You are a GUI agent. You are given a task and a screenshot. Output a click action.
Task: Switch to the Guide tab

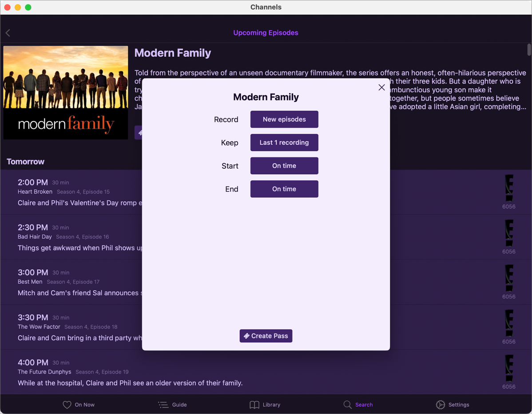click(172, 405)
